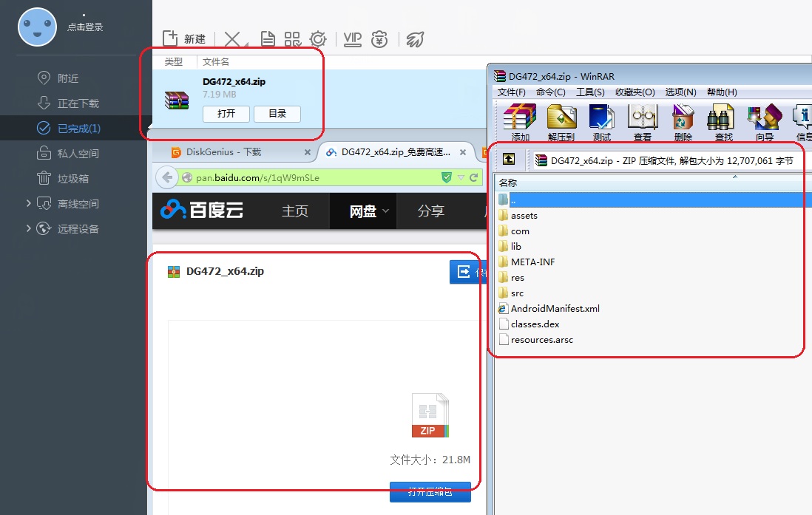
Task: Expand the 离线空间 arrow
Action: click(29, 203)
